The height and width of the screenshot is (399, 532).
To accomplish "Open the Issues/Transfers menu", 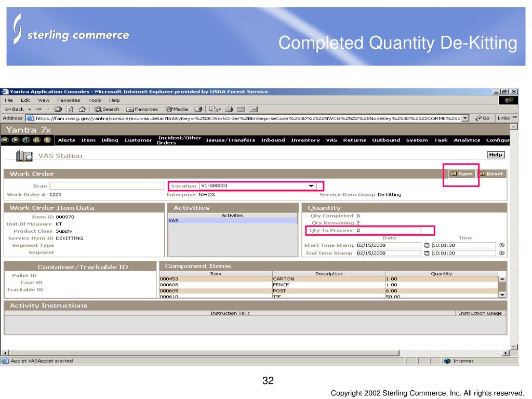I will [230, 140].
